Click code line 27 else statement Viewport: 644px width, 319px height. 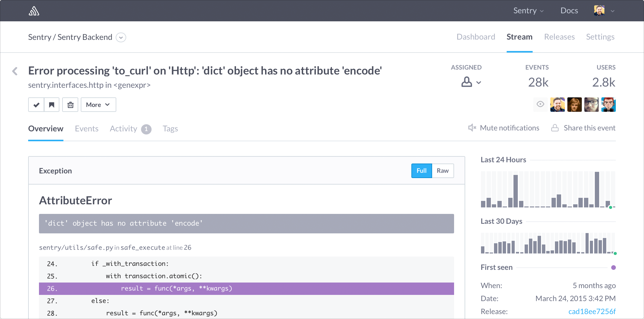click(x=247, y=301)
